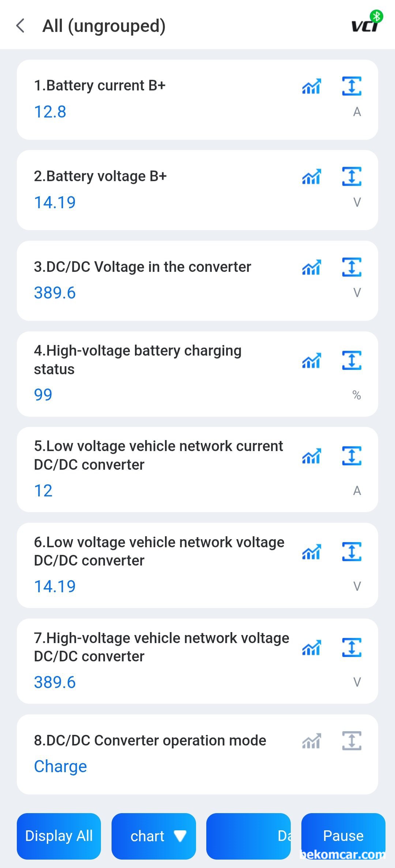Tap range icon for Battery voltage B+
Image resolution: width=395 pixels, height=868 pixels.
coord(351,176)
